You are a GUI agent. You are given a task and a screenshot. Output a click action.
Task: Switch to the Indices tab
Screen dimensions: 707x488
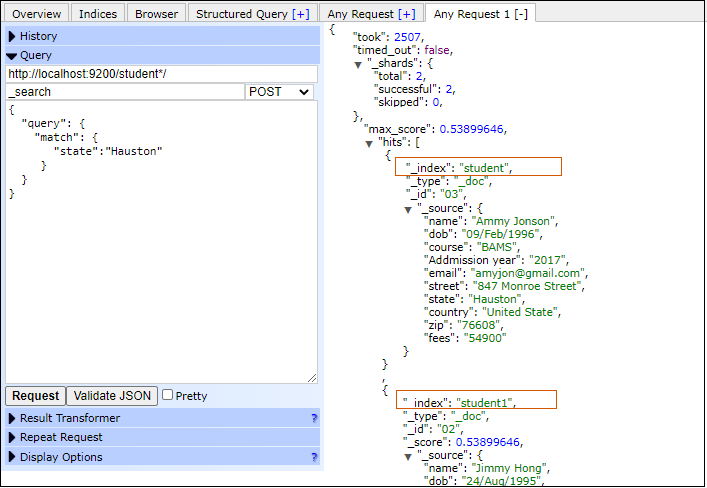pos(98,14)
